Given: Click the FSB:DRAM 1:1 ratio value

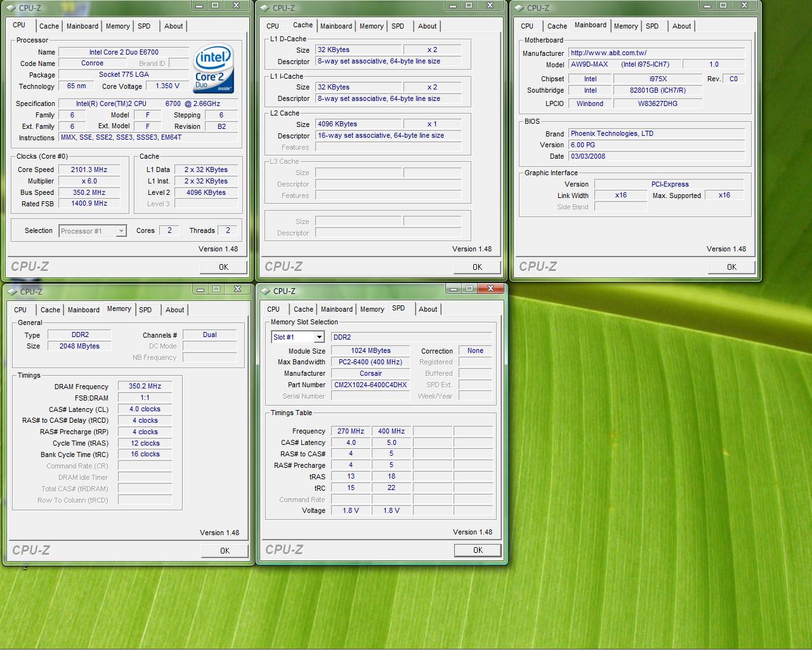Looking at the screenshot, I should (x=145, y=397).
